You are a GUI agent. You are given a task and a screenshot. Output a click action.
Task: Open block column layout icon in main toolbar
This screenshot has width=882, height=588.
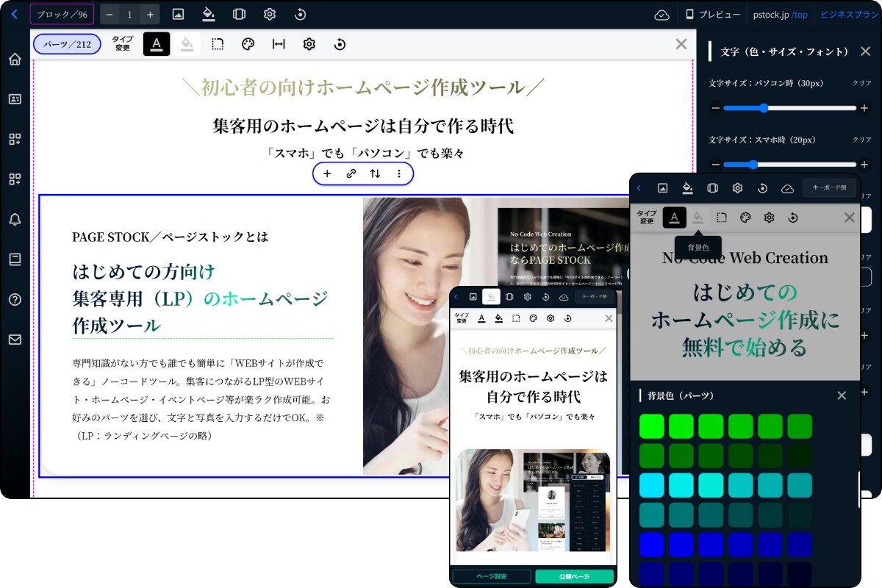coord(239,14)
